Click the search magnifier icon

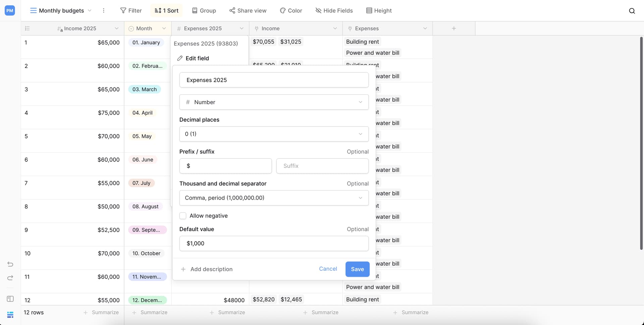point(632,11)
